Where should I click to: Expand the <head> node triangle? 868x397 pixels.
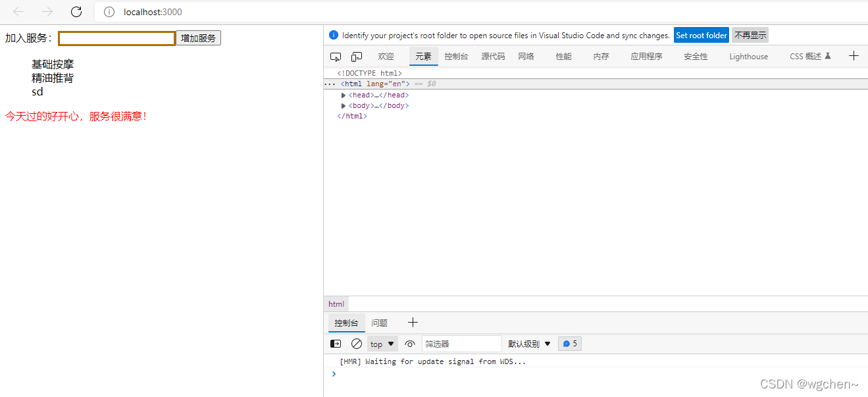click(x=344, y=95)
